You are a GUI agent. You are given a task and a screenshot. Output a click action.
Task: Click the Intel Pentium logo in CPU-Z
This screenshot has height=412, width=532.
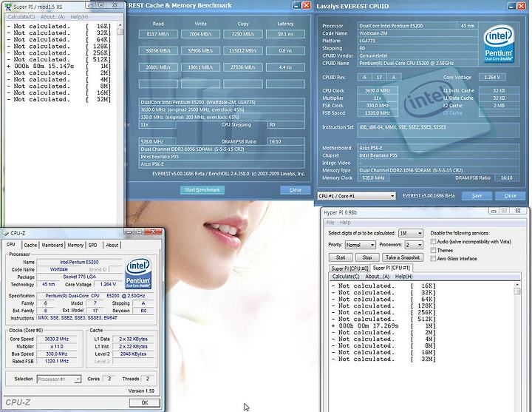click(138, 274)
